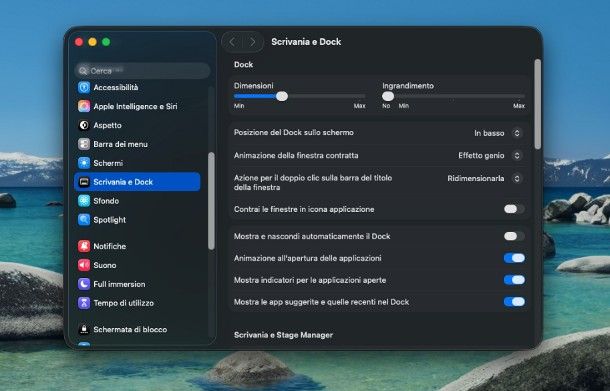Screen dimensions: 610x391
Task: Toggle Mostra le app suggerite e recenti
Action: 514,302
